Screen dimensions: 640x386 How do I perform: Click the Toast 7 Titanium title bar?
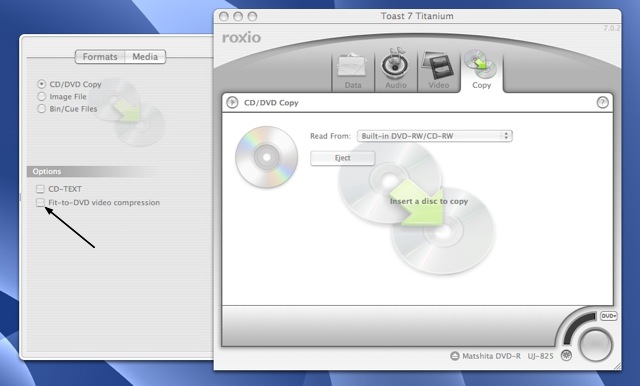coord(417,16)
